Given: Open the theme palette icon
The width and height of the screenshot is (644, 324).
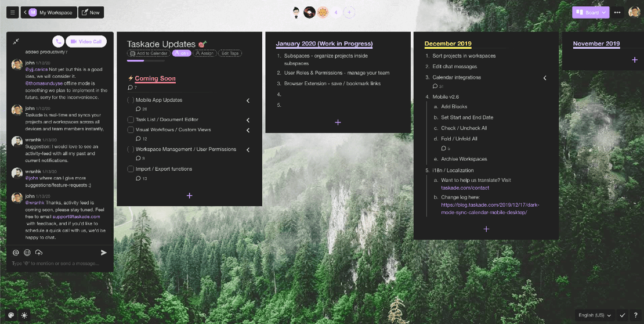Looking at the screenshot, I should coord(11,315).
